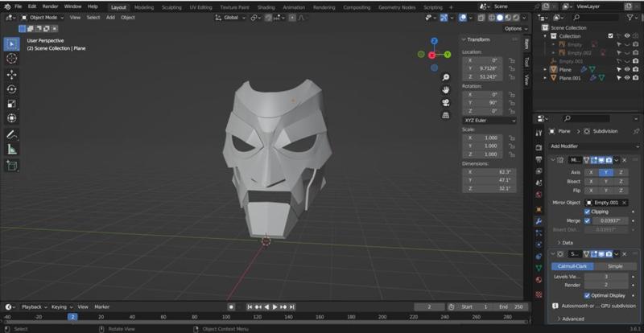The width and height of the screenshot is (644, 333).
Task: Open the Material properties tab icon
Action: (539, 280)
